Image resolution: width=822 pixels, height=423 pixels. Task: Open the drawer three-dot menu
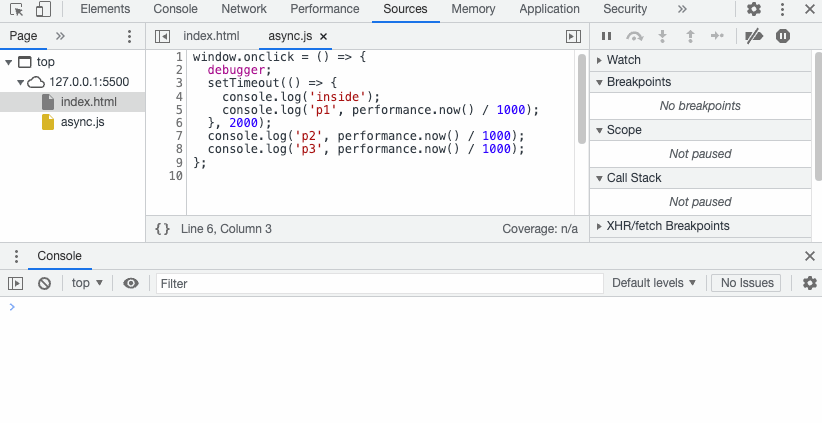(16, 256)
